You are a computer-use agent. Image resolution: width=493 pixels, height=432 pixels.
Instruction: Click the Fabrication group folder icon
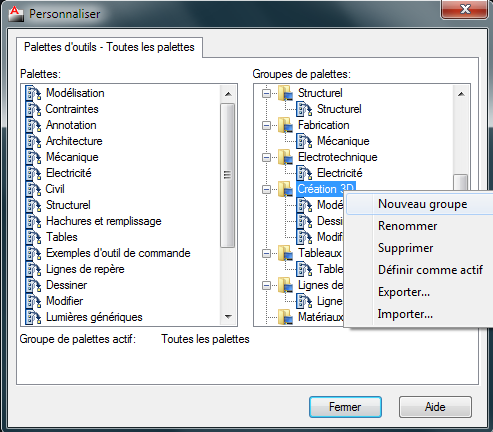tap(286, 125)
